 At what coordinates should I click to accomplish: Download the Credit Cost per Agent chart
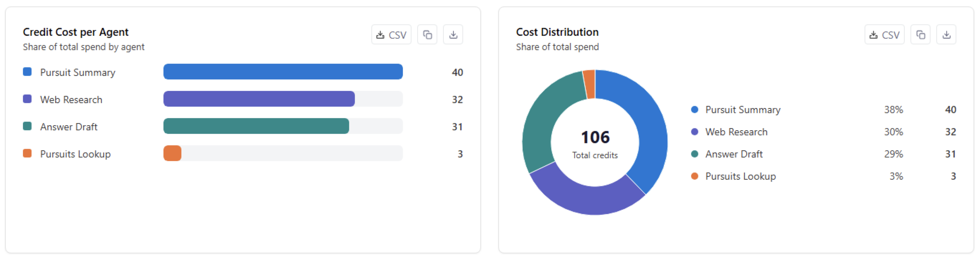[x=453, y=35]
